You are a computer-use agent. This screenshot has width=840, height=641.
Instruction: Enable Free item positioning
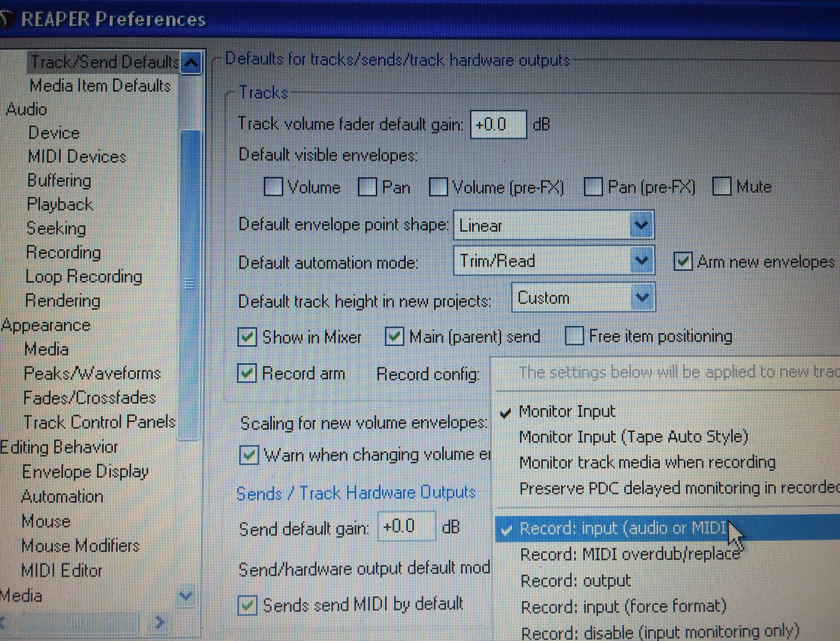[x=574, y=336]
